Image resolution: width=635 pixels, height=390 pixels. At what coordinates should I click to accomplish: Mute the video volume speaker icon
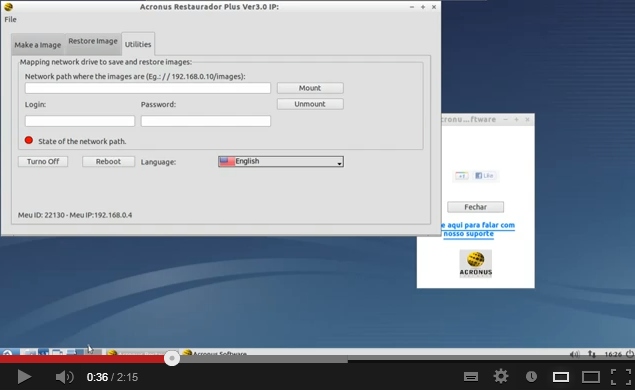(64, 377)
